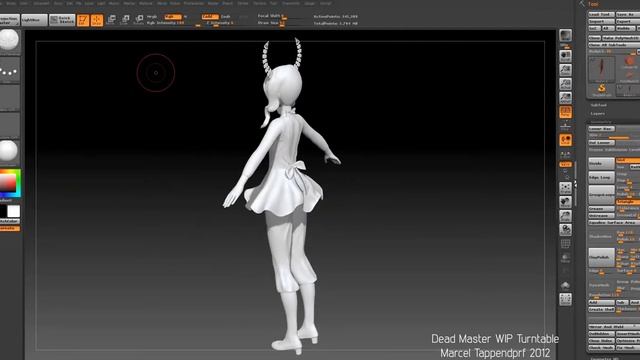640x360 pixels.
Task: Adjust the Focal Shift slider
Action: 282,16
